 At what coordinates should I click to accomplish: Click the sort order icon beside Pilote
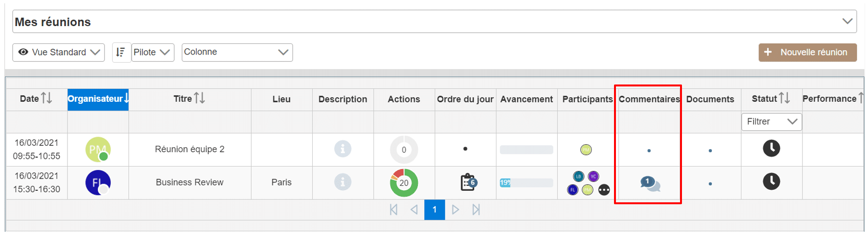point(121,52)
